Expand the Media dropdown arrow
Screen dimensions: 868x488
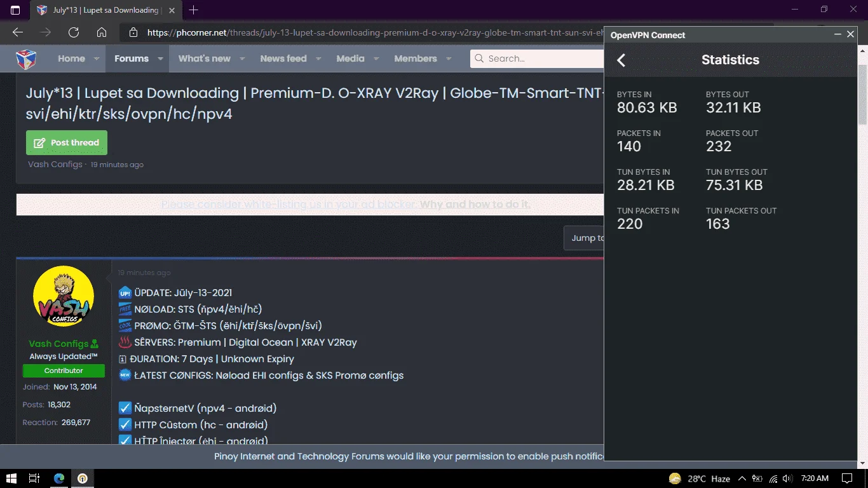376,58
